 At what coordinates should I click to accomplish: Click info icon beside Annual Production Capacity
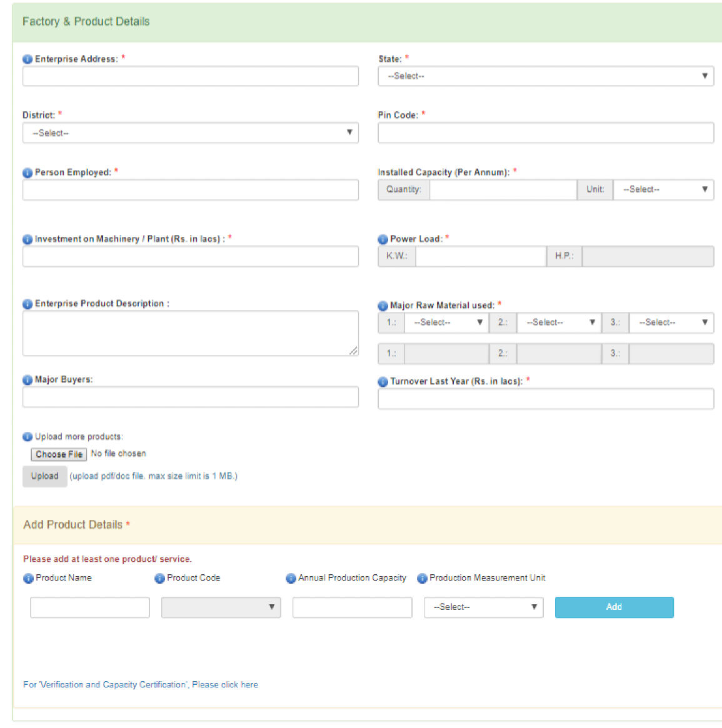pos(291,579)
